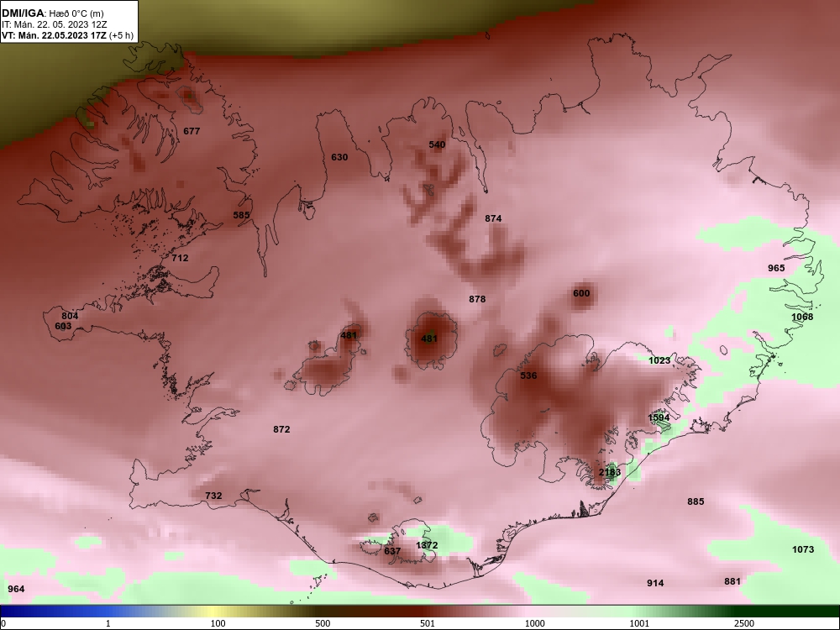Click the '501' label on the color scale
Screen dimensions: 840x630
click(x=428, y=623)
